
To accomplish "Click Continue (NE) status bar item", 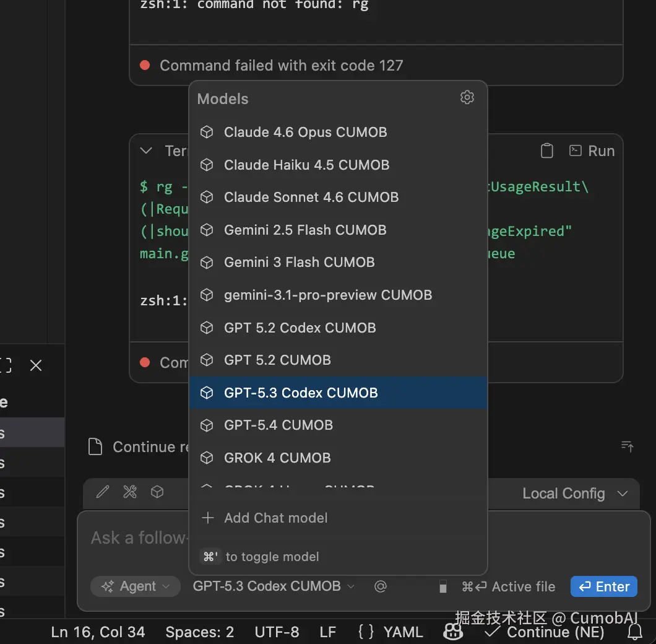I will (545, 632).
